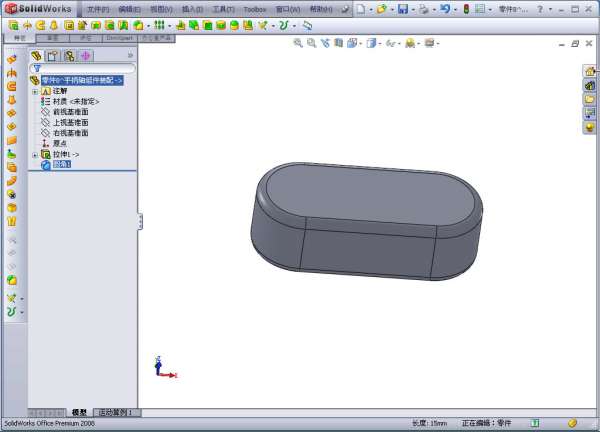Viewport: 600px width, 432px height.
Task: Click the Extruded Boss icon in left toolbar
Action: (x=12, y=59)
